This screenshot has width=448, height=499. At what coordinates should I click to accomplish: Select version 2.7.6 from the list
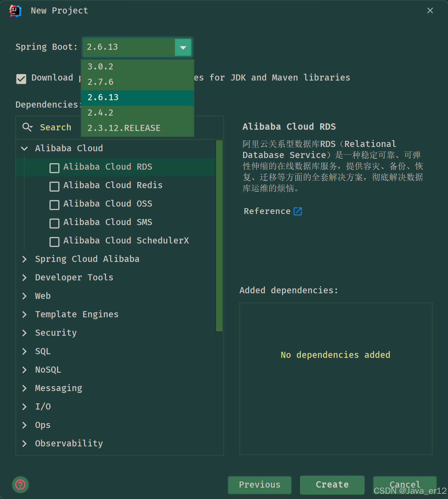[x=138, y=82]
